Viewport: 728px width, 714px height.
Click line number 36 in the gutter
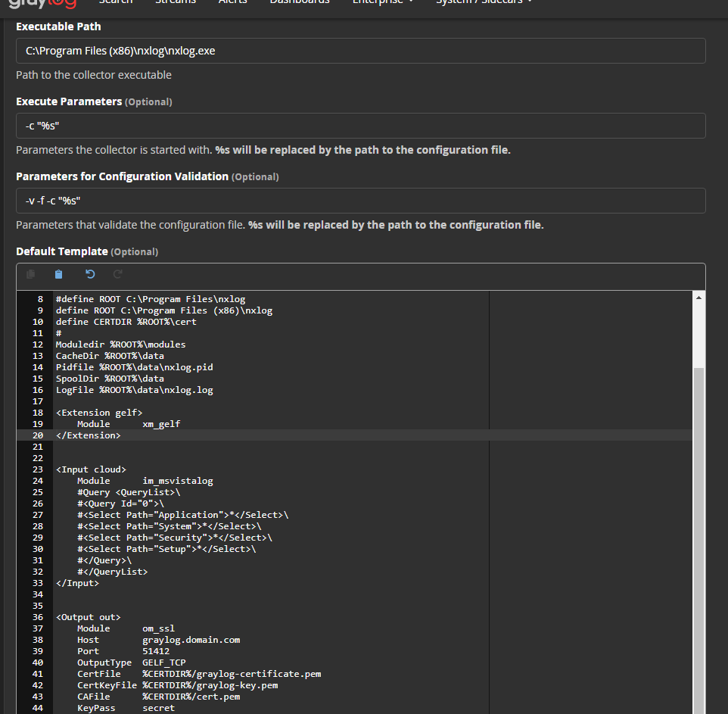38,617
